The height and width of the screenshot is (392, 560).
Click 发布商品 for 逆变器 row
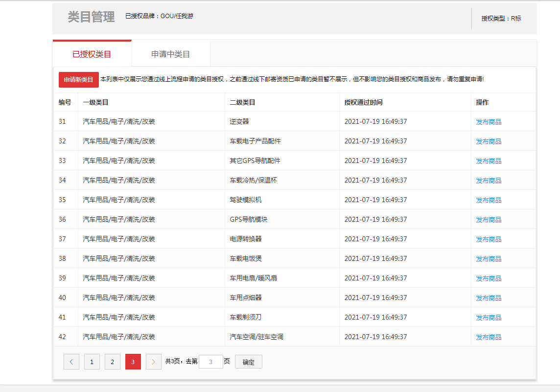[x=489, y=122]
